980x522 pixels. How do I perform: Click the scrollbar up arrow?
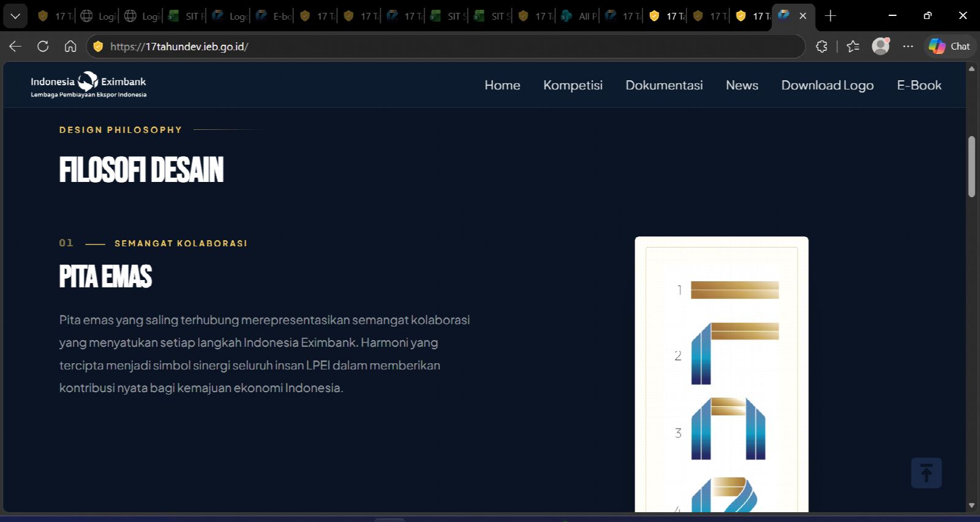971,69
